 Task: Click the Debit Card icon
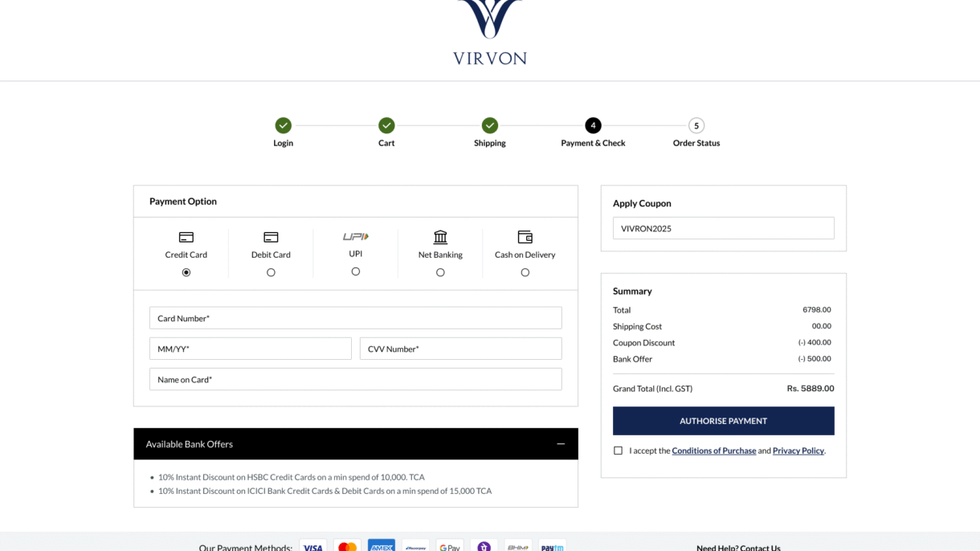271,237
